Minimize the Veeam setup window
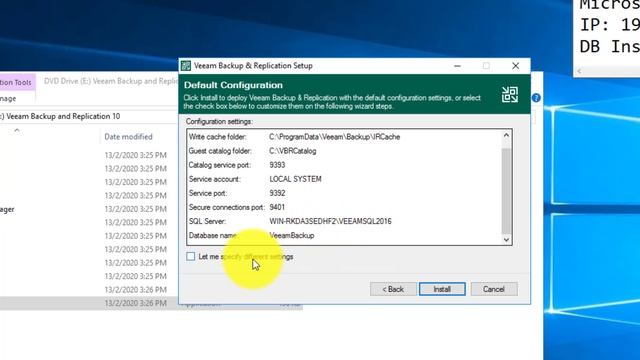The height and width of the screenshot is (360, 640). point(457,66)
